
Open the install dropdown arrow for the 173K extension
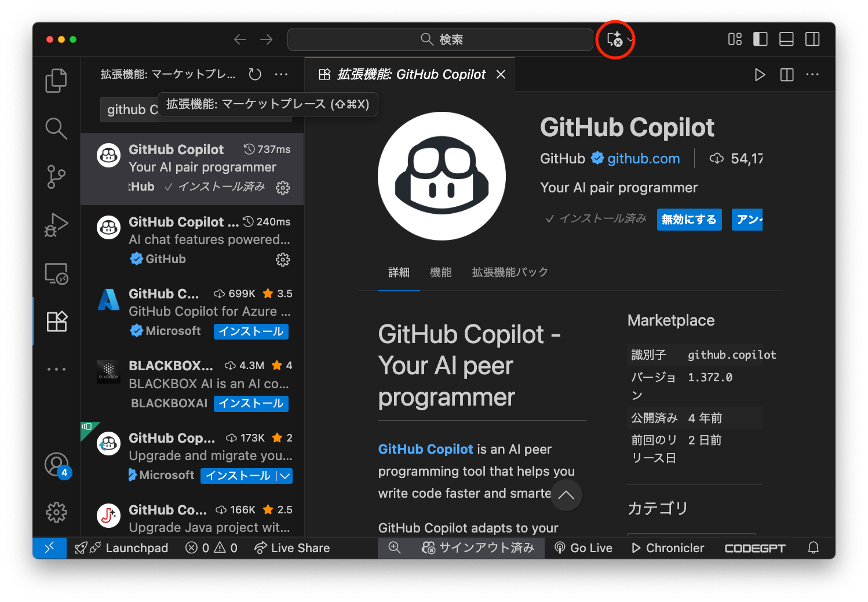tap(285, 476)
